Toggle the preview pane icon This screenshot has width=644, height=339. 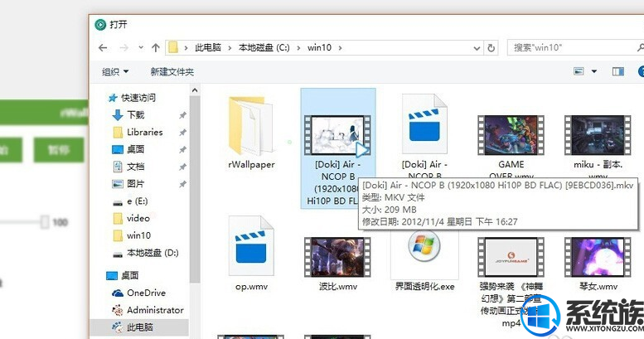click(x=618, y=71)
